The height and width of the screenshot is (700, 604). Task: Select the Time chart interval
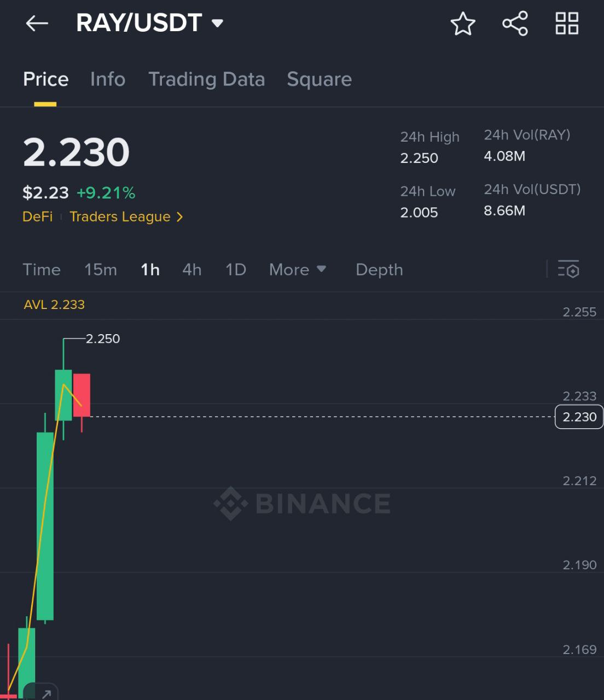pyautogui.click(x=42, y=270)
